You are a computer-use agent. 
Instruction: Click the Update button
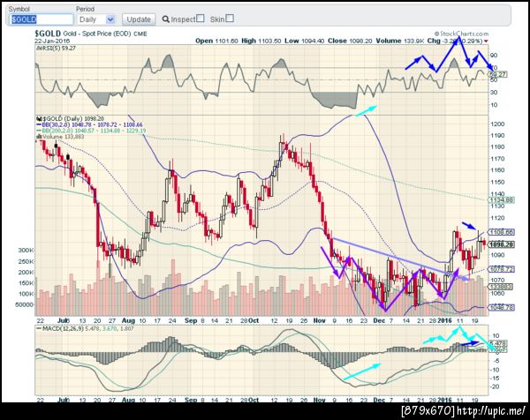coord(139,19)
